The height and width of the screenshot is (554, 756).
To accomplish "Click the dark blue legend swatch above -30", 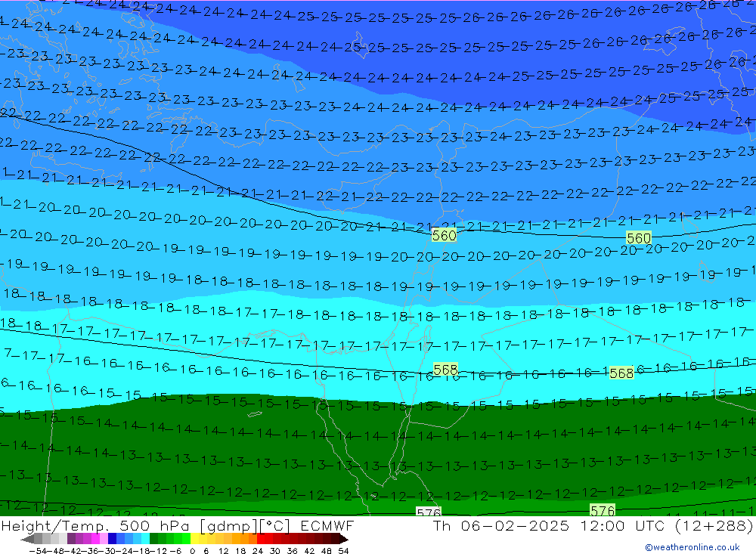I will coord(112,538).
